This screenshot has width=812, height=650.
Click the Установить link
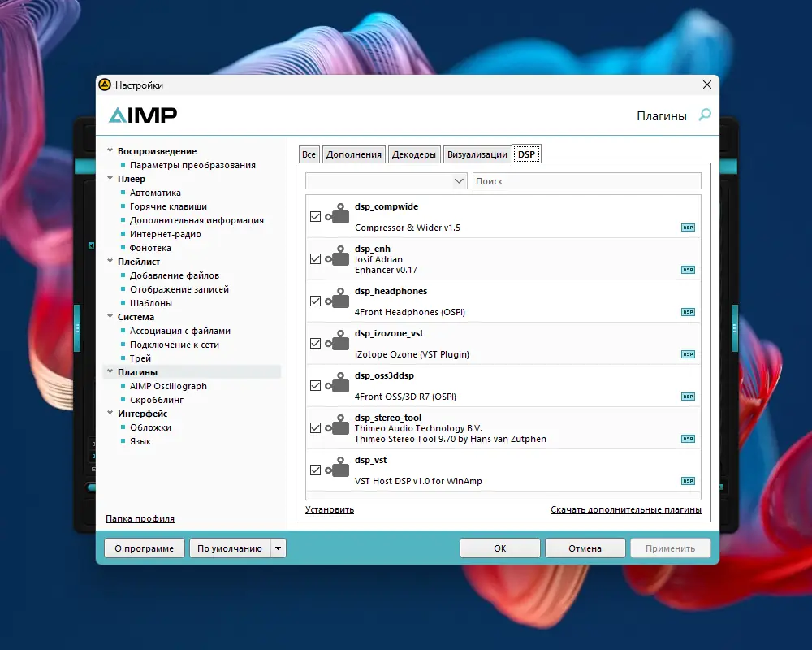330,509
